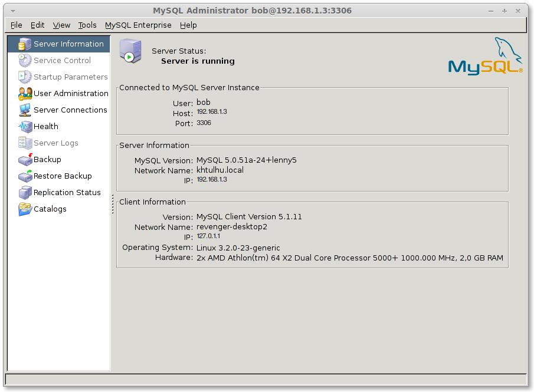
Task: Click 'MySQL Client Version 5.1.11' text
Action: pyautogui.click(x=249, y=217)
